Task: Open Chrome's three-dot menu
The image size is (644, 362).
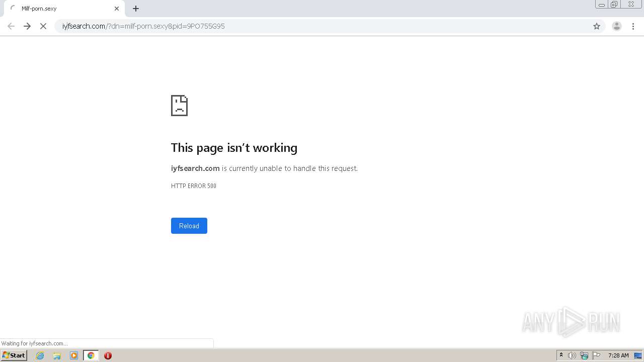Action: click(x=633, y=26)
